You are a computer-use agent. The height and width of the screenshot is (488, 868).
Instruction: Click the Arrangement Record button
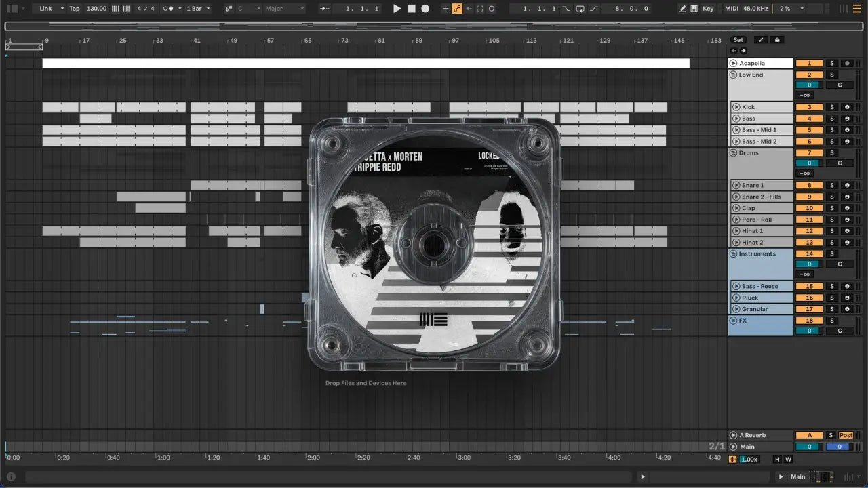point(425,9)
